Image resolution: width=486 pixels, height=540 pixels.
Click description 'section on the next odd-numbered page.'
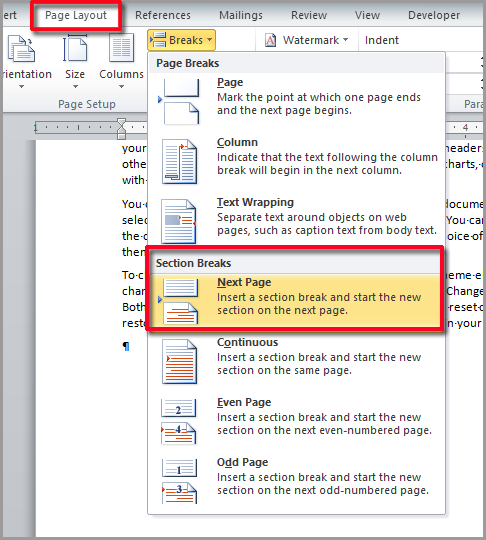323,490
